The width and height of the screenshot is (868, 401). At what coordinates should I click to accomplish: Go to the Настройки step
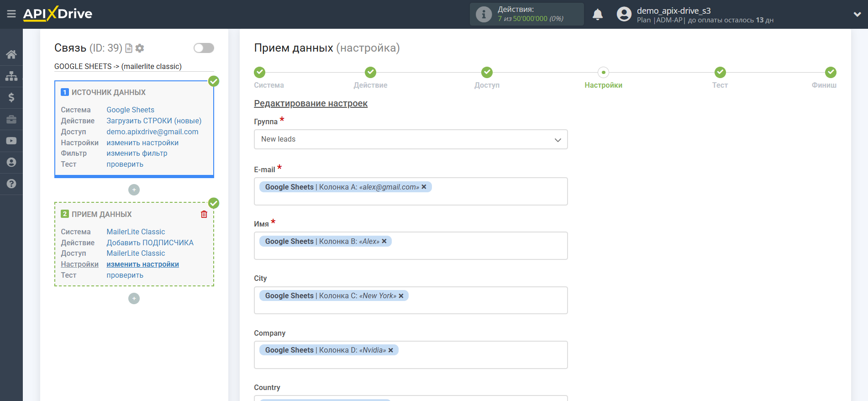pos(603,77)
